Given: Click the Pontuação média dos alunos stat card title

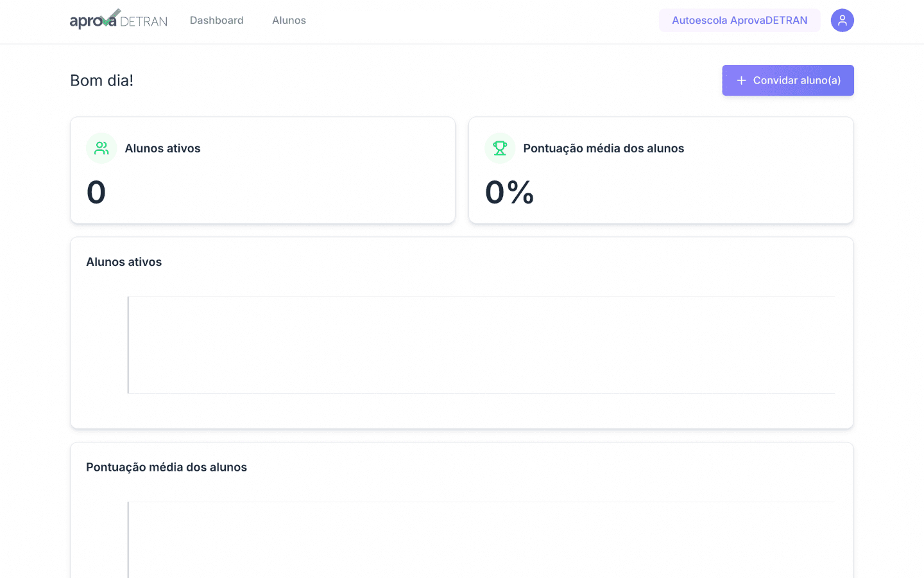Looking at the screenshot, I should [x=604, y=148].
